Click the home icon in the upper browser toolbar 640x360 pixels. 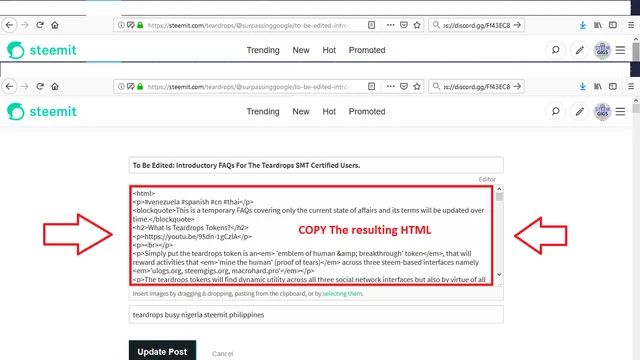pos(55,25)
